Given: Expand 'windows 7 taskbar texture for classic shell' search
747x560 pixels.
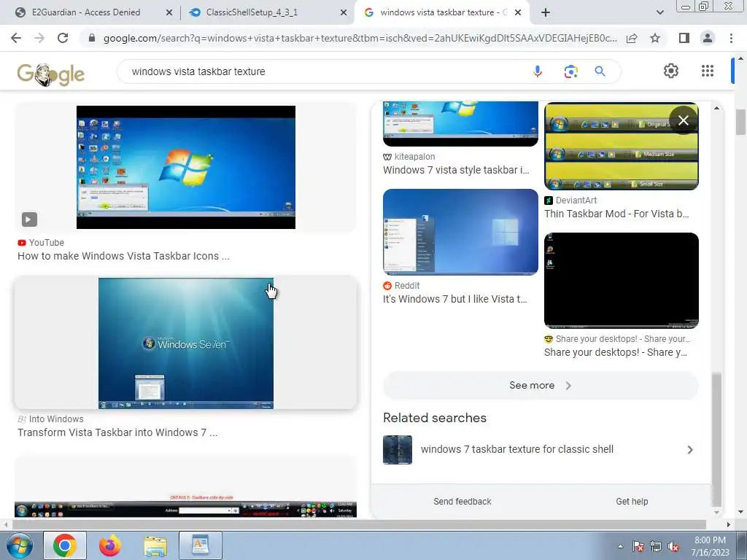Looking at the screenshot, I should (x=541, y=449).
